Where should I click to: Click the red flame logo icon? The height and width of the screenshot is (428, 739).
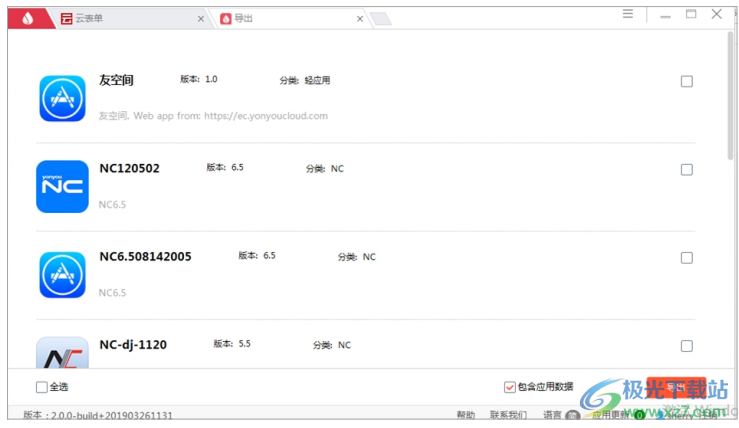click(x=28, y=18)
